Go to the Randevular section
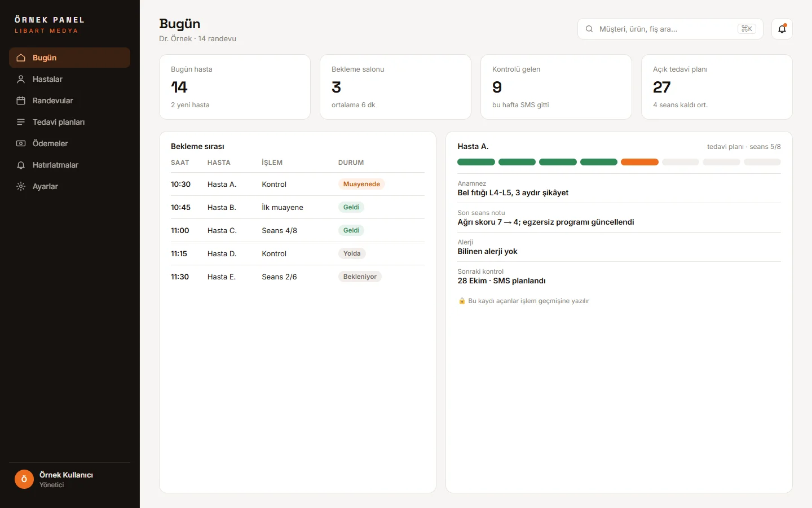 coord(69,100)
